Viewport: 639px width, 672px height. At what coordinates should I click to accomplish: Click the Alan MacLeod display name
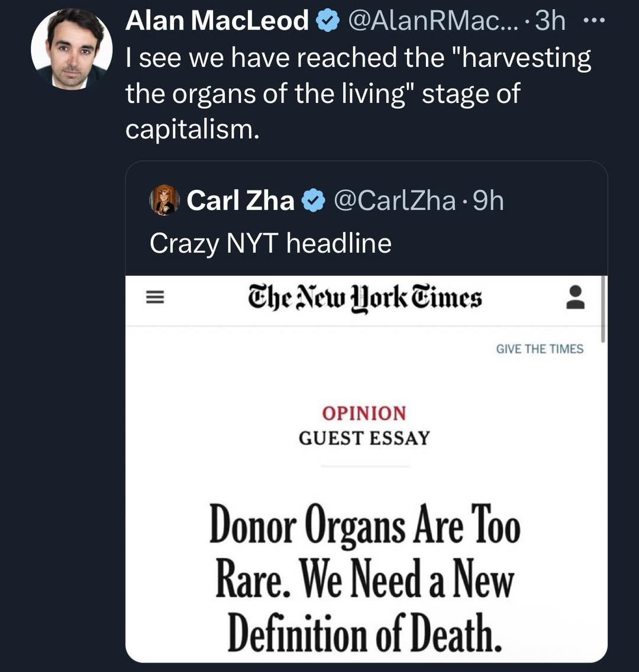tap(217, 22)
